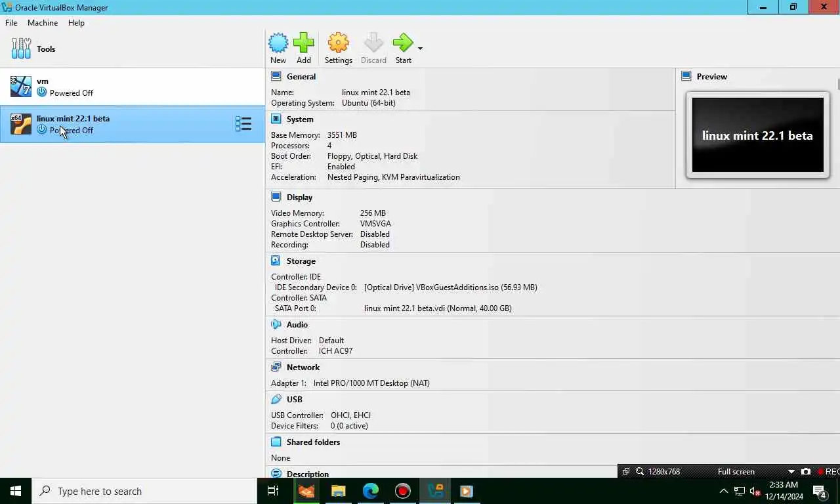The height and width of the screenshot is (504, 840).
Task: Click the recorder camera screenshot icon
Action: (x=806, y=471)
